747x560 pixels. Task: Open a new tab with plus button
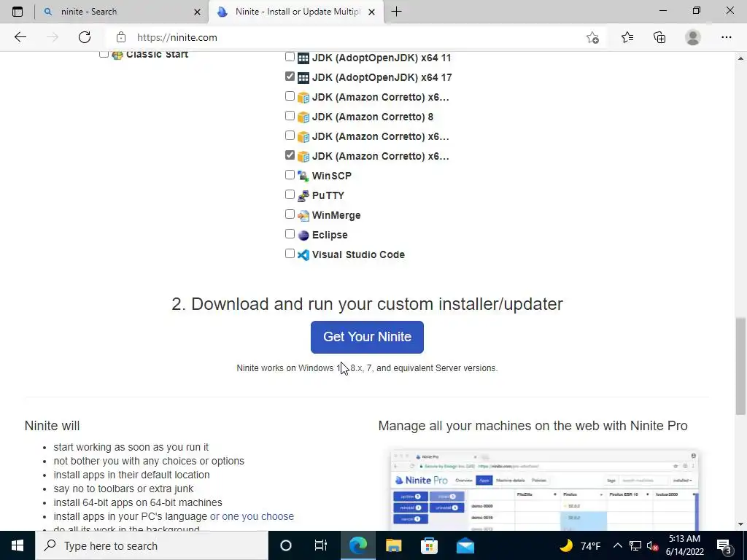click(396, 12)
